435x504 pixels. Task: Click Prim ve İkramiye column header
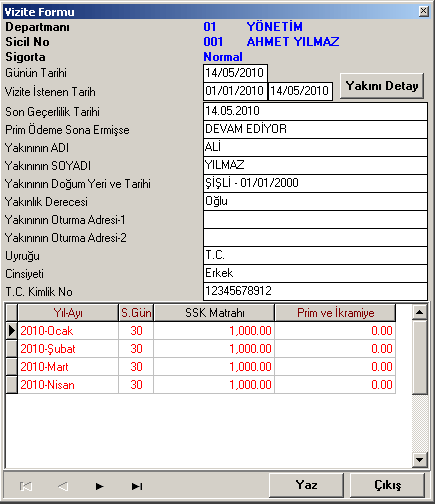click(335, 313)
